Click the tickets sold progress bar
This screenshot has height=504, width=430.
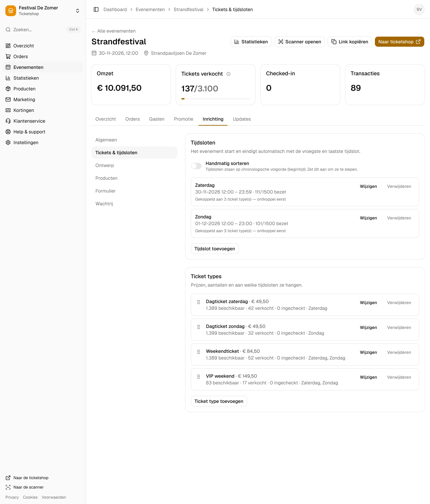[x=216, y=99]
